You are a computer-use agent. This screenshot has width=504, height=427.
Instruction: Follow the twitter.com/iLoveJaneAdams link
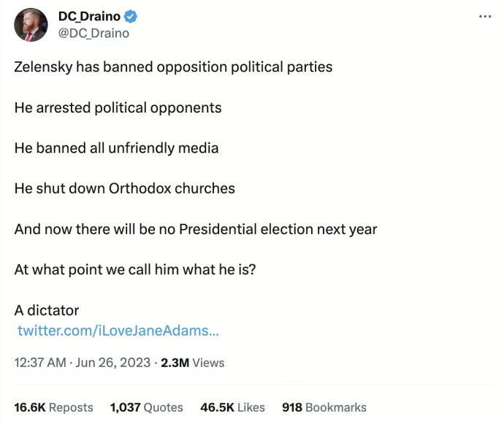click(x=117, y=330)
